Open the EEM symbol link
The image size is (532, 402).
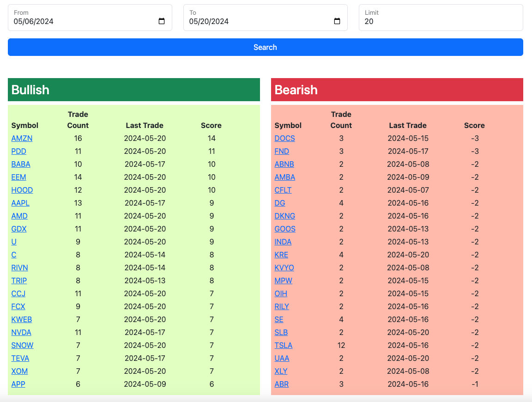click(18, 177)
